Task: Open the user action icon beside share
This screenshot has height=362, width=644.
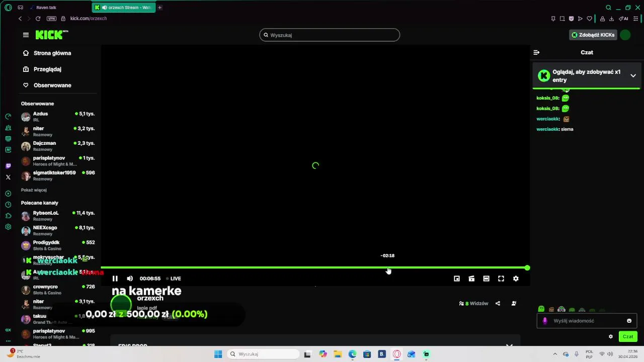Action: [514, 303]
